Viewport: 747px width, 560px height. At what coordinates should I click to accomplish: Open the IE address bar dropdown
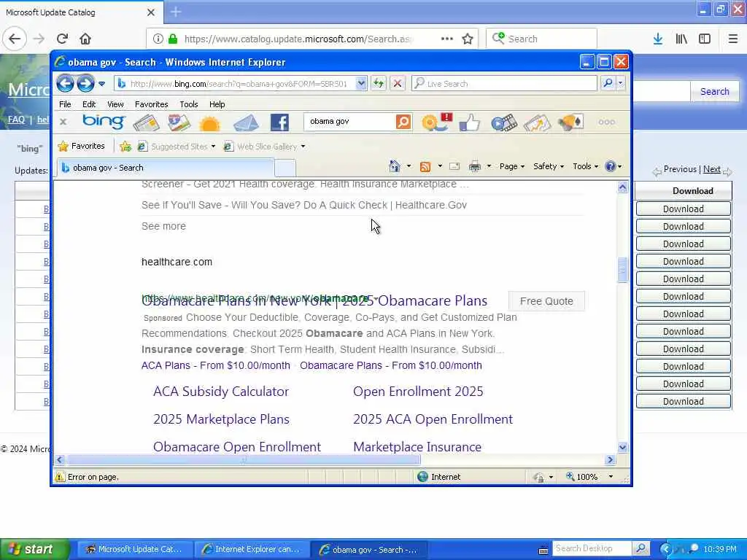[361, 83]
